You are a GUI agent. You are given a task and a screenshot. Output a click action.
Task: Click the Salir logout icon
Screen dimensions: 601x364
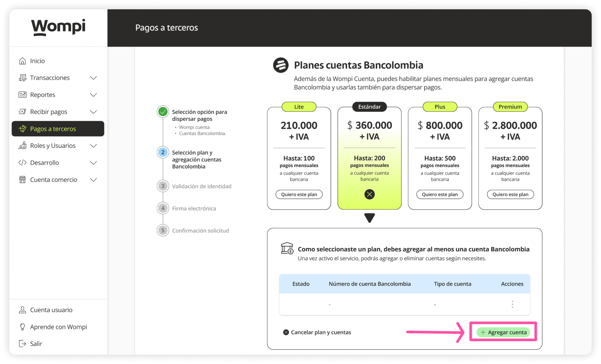tap(23, 344)
